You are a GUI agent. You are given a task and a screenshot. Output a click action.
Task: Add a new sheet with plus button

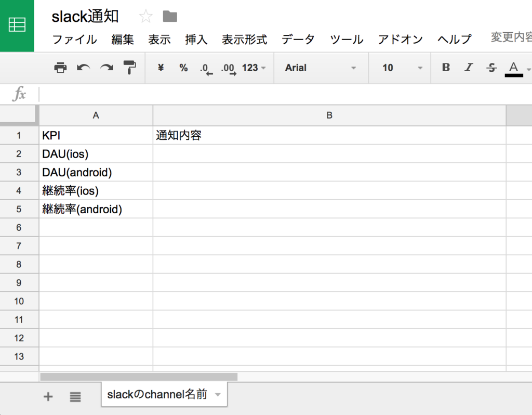click(48, 396)
